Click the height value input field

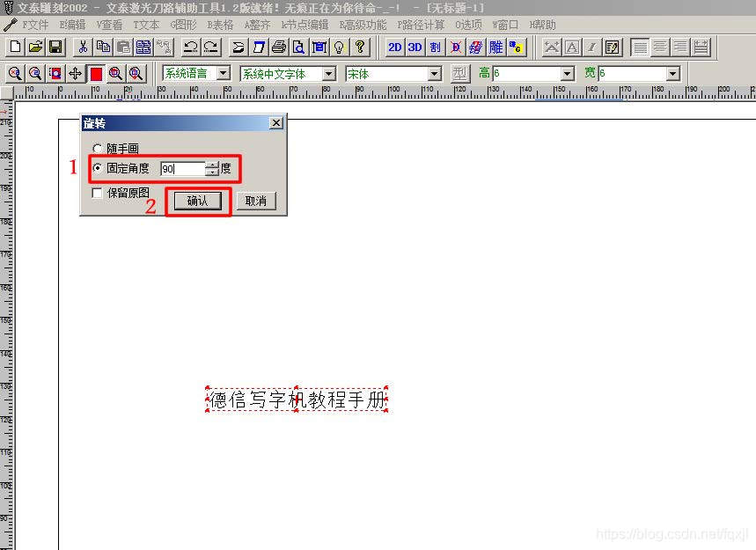tap(527, 74)
